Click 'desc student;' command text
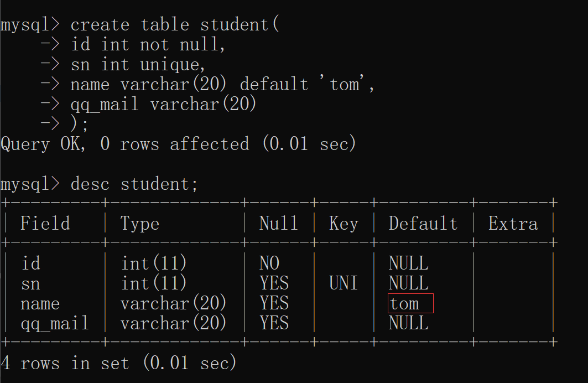 (x=134, y=184)
